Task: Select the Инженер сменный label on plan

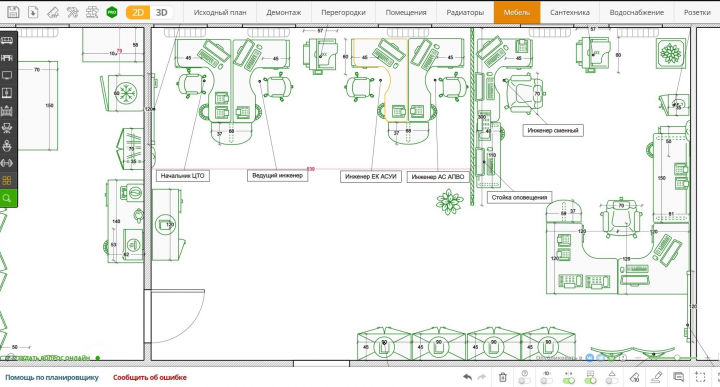Action: pos(553,130)
